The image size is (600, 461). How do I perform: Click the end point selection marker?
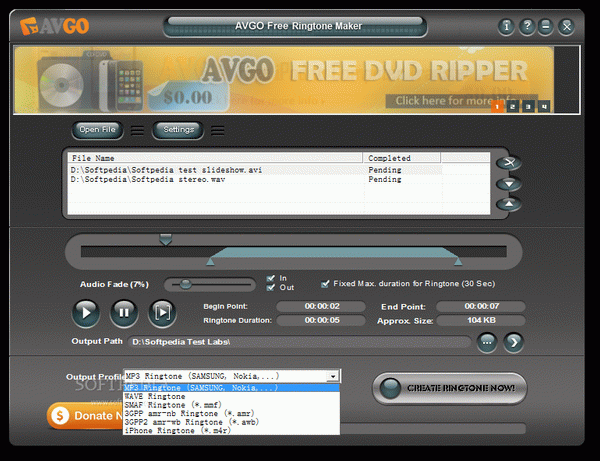[458, 262]
